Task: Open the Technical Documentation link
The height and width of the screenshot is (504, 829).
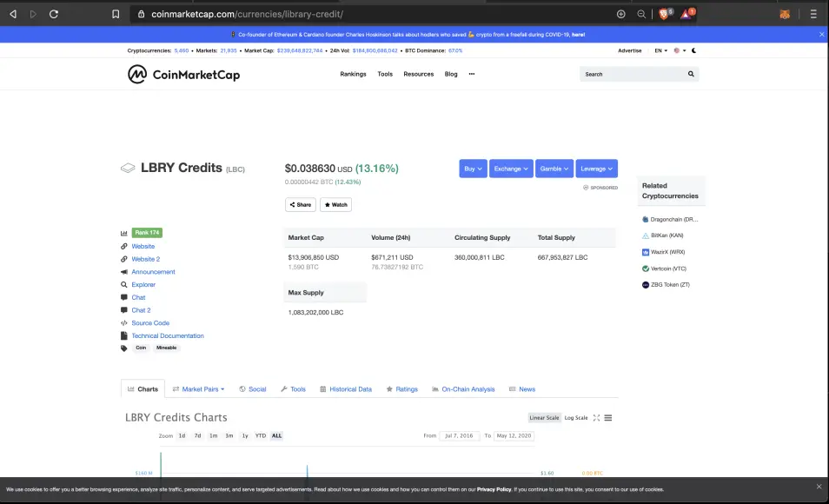Action: 168,335
